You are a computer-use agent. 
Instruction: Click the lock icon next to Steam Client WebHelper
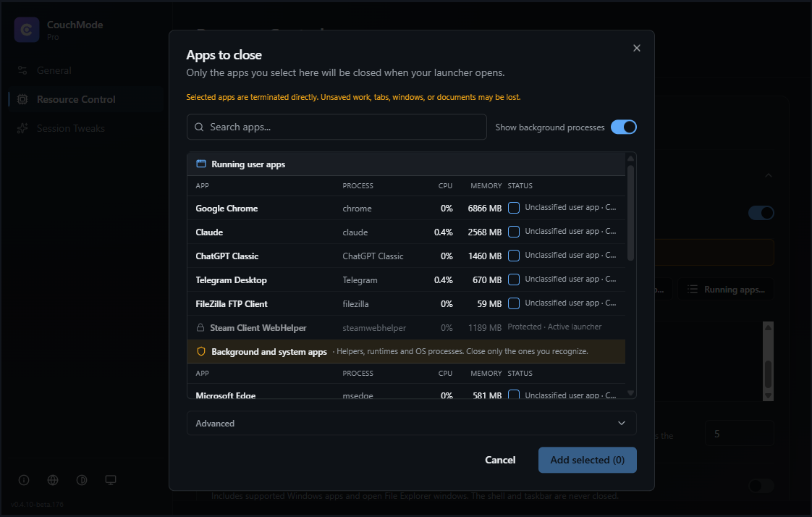(x=200, y=327)
